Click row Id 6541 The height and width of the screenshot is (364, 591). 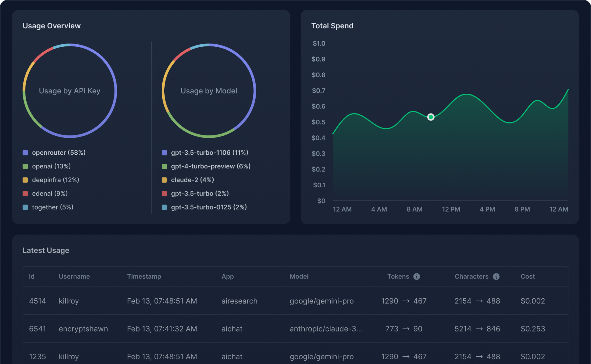(38, 329)
